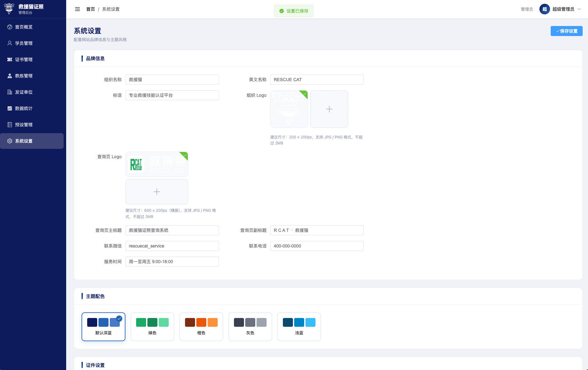Image resolution: width=588 pixels, height=370 pixels.
Task: Select the 灰色 theme option
Action: tap(250, 326)
